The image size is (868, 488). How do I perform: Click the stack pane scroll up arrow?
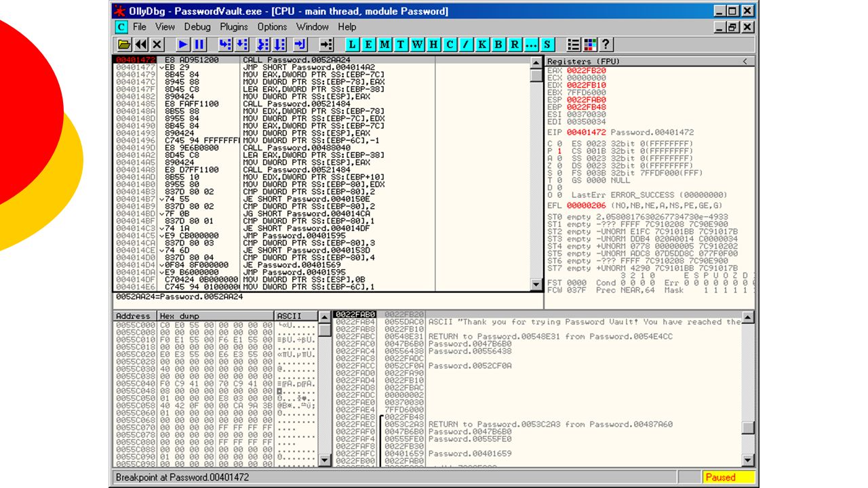(748, 317)
